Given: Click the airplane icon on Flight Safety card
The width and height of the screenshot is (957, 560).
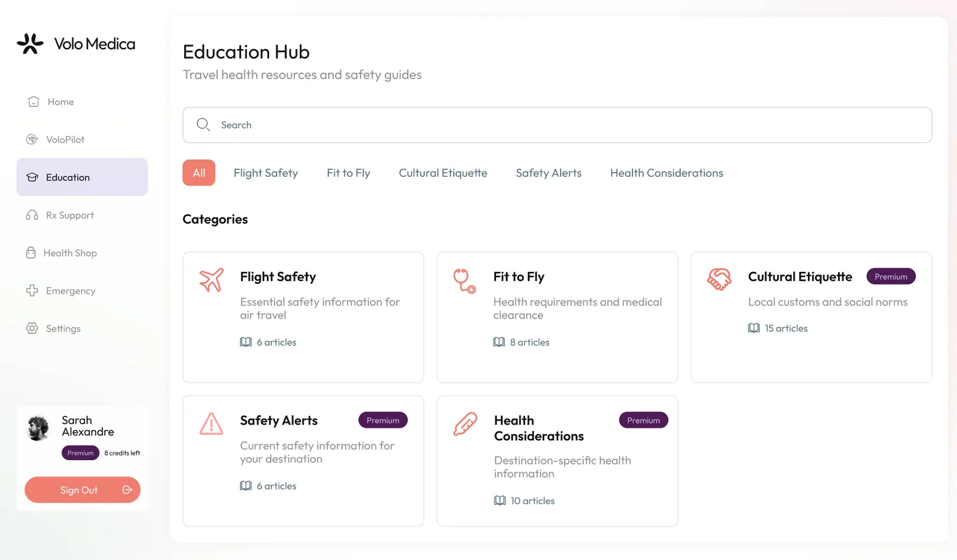Looking at the screenshot, I should [211, 280].
